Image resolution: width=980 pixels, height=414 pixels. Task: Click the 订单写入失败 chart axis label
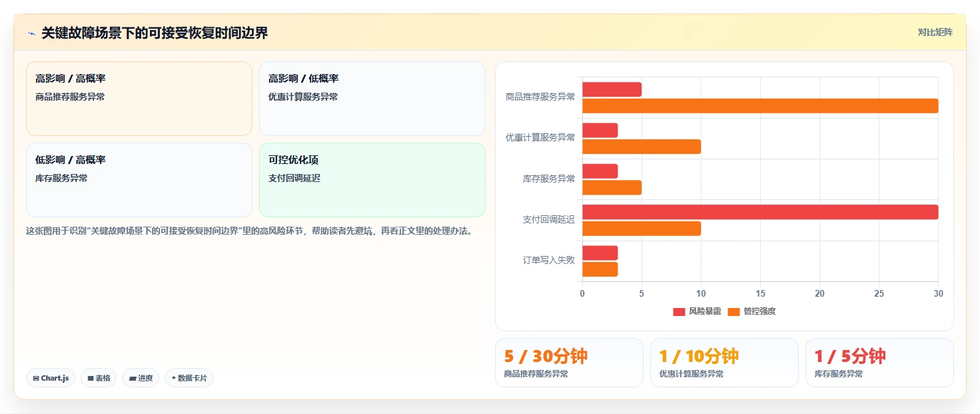click(x=549, y=260)
